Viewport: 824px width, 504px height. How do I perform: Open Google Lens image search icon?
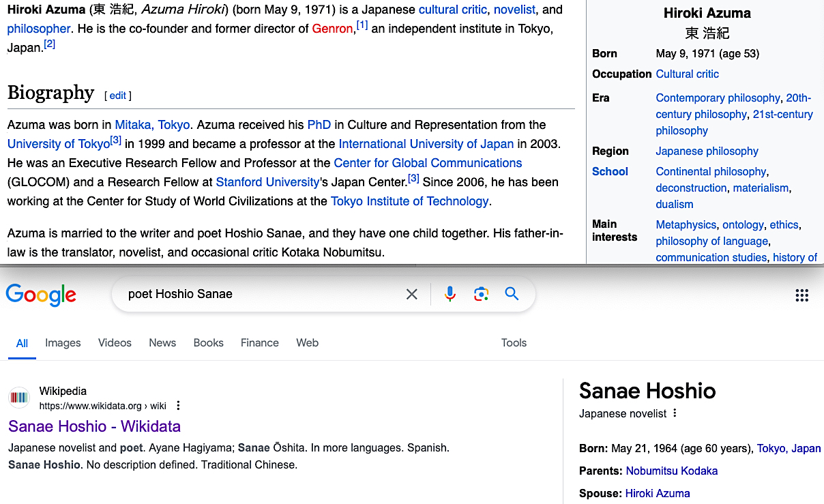(481, 294)
